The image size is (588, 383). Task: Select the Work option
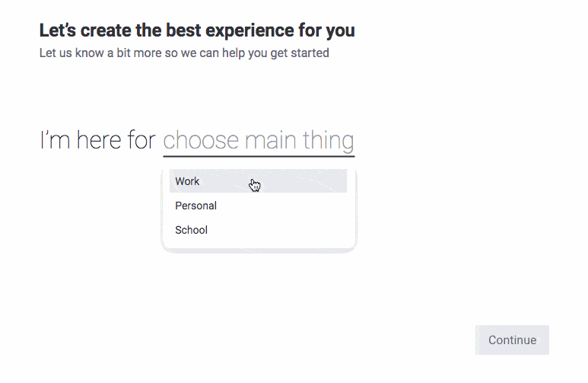pos(187,181)
